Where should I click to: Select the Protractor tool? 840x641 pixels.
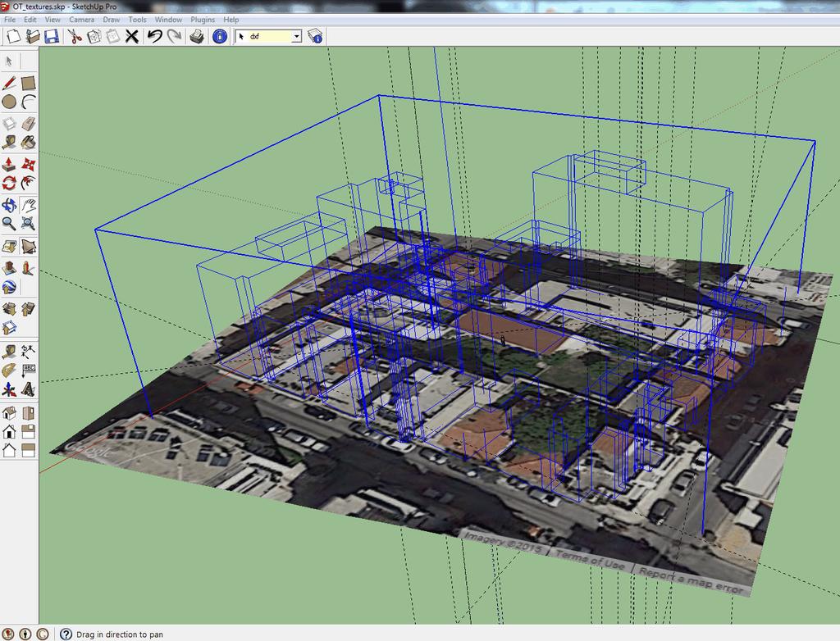[9, 370]
